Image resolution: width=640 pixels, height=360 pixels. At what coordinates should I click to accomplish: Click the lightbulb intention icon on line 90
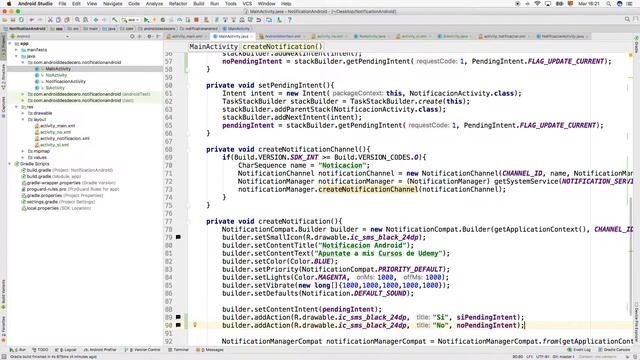click(195, 325)
